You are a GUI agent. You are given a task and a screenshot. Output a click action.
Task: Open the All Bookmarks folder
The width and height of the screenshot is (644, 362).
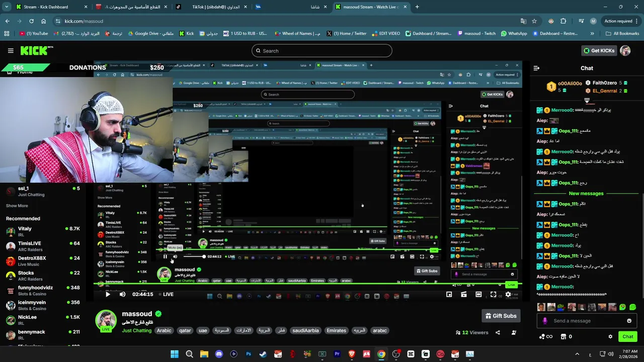(x=622, y=34)
